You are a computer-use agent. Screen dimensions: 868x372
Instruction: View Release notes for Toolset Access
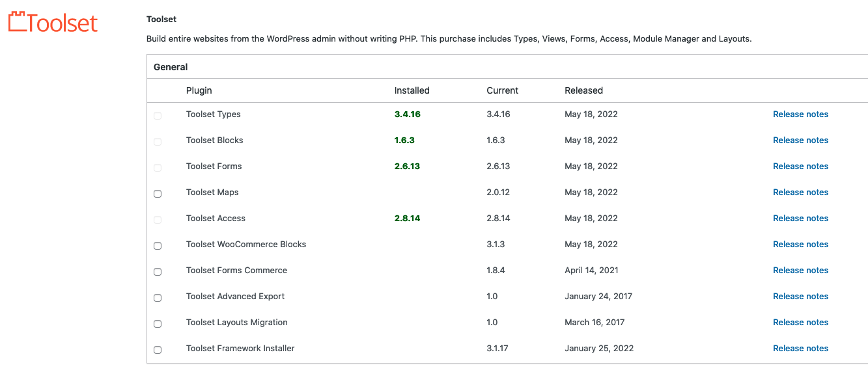800,219
